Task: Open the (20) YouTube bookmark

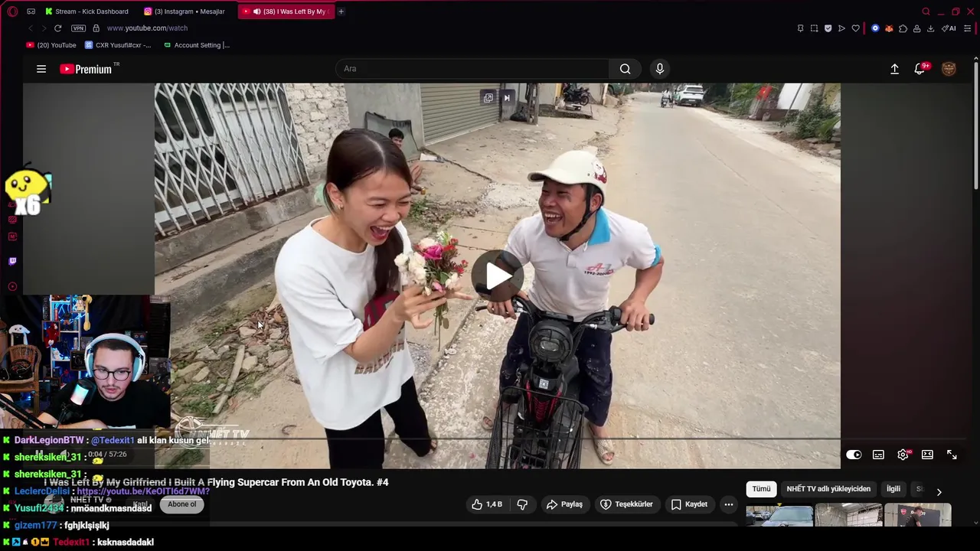Action: coord(51,45)
